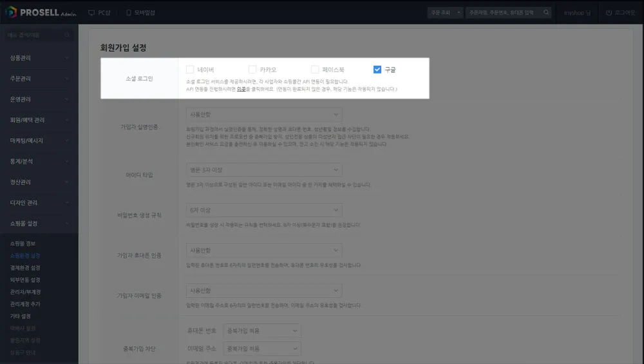Uncheck the 구글 social login checkbox
The width and height of the screenshot is (644, 364).
(377, 70)
